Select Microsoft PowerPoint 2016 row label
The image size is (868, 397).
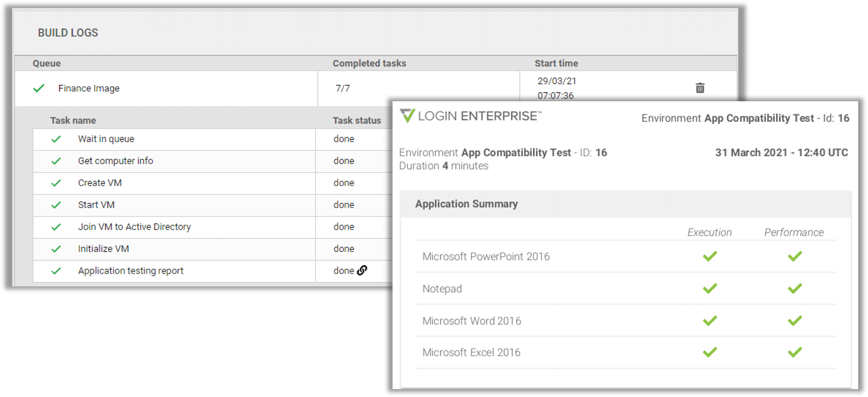click(x=486, y=256)
